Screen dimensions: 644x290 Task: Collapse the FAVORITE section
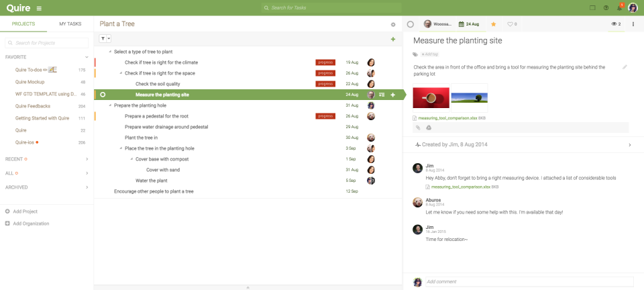[x=87, y=57]
